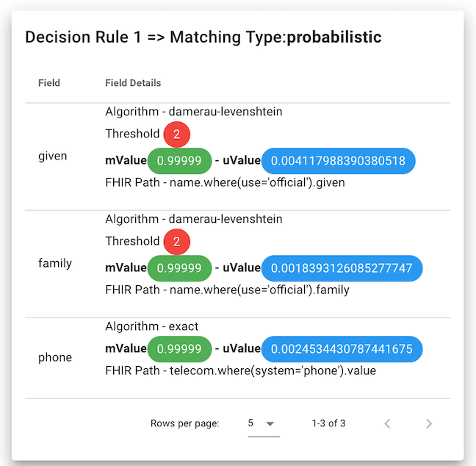The width and height of the screenshot is (476, 466).
Task: Click the Field column header
Action: (x=49, y=83)
